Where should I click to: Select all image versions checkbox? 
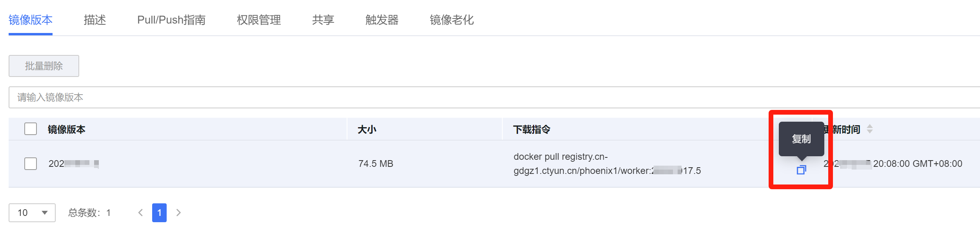pos(31,129)
